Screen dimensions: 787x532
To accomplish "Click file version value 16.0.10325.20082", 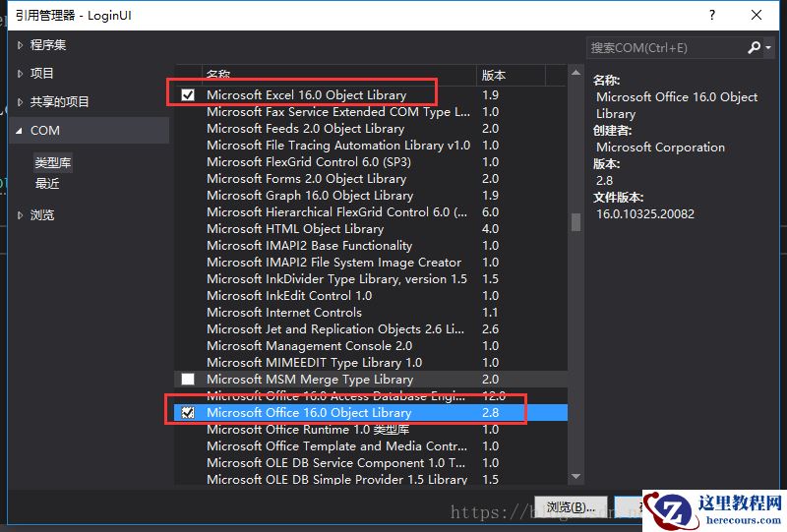I will [645, 214].
